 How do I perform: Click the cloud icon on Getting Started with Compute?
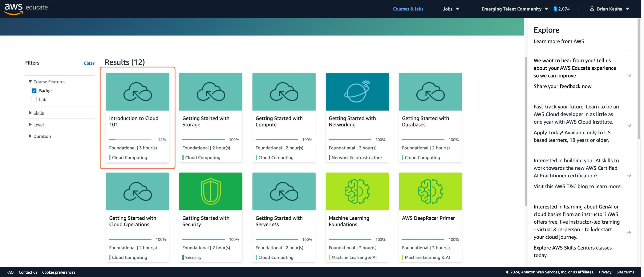coord(284,92)
